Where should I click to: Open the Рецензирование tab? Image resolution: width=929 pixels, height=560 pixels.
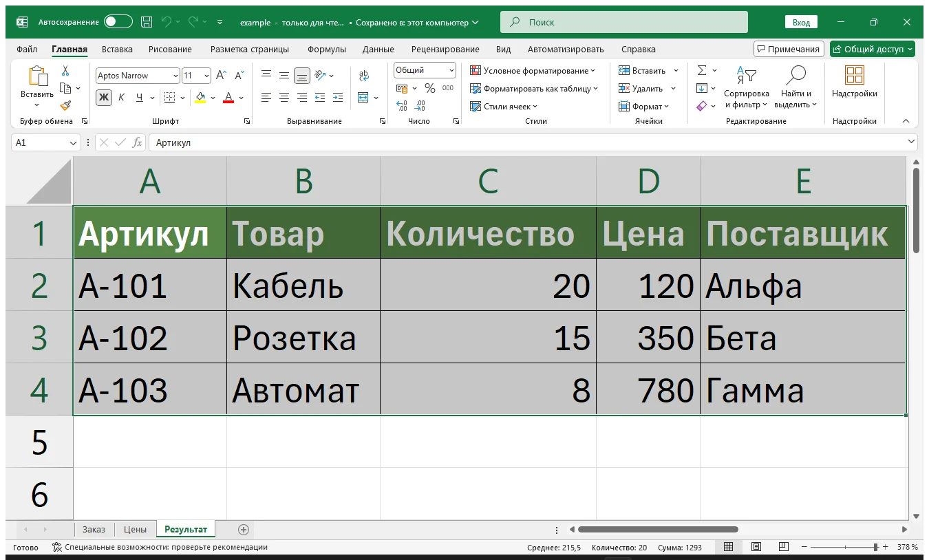point(445,49)
